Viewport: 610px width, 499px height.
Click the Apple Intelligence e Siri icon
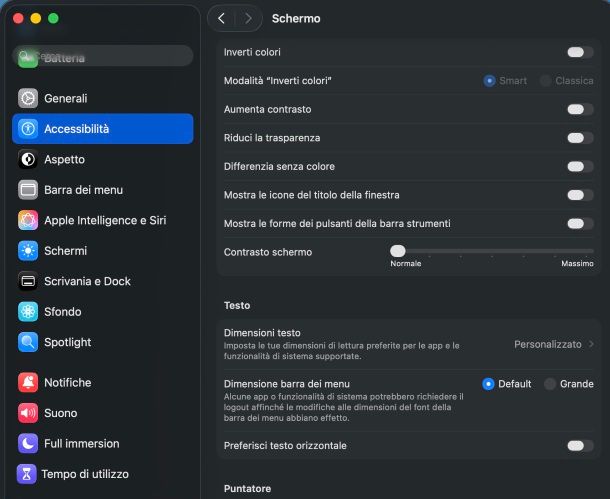click(28, 220)
